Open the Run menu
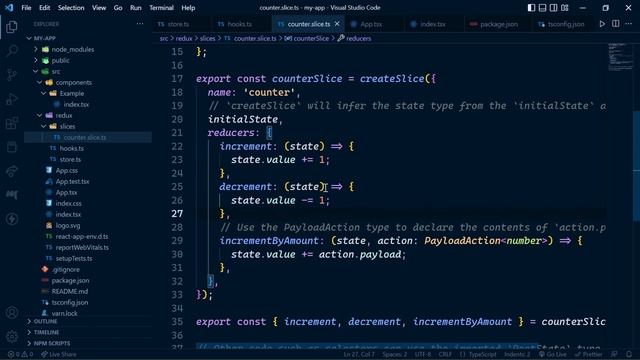Screen dimensions: 640x360 (136, 8)
